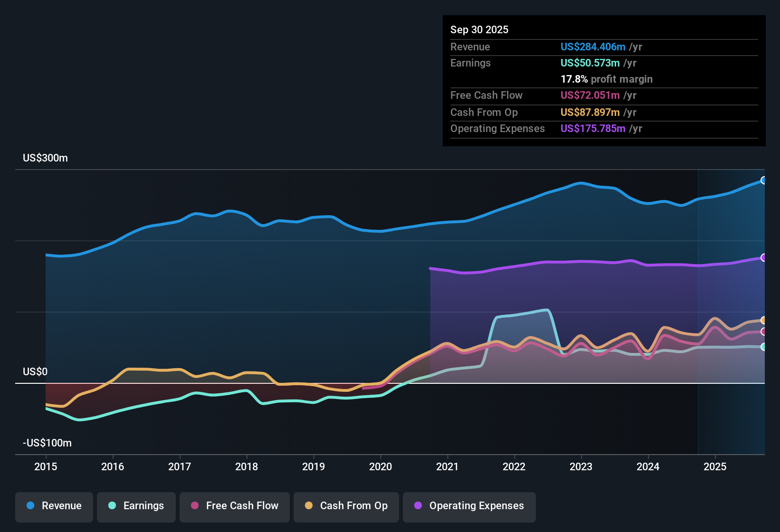This screenshot has height=532, width=780.
Task: Select the purple Operating Expenses legend dot
Action: (417, 506)
